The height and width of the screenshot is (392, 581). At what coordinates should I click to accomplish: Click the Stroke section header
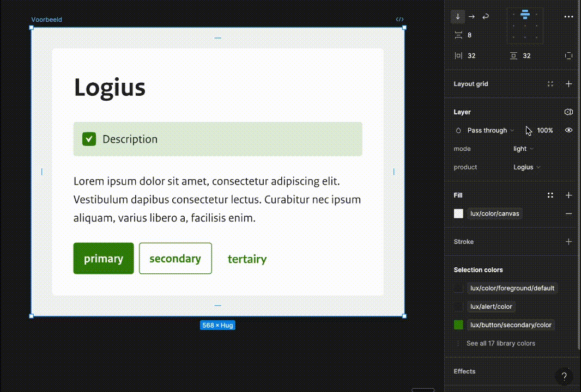(463, 242)
